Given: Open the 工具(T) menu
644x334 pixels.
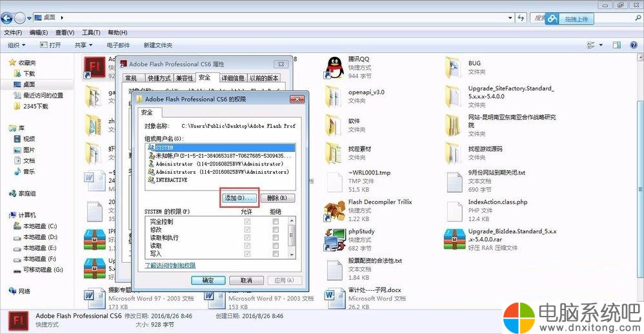Looking at the screenshot, I should (91, 32).
